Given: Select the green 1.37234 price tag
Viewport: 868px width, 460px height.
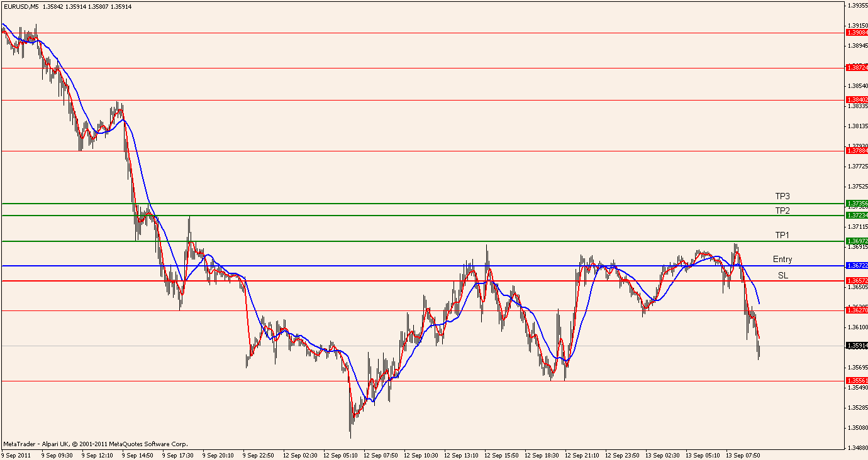Looking at the screenshot, I should pos(857,215).
